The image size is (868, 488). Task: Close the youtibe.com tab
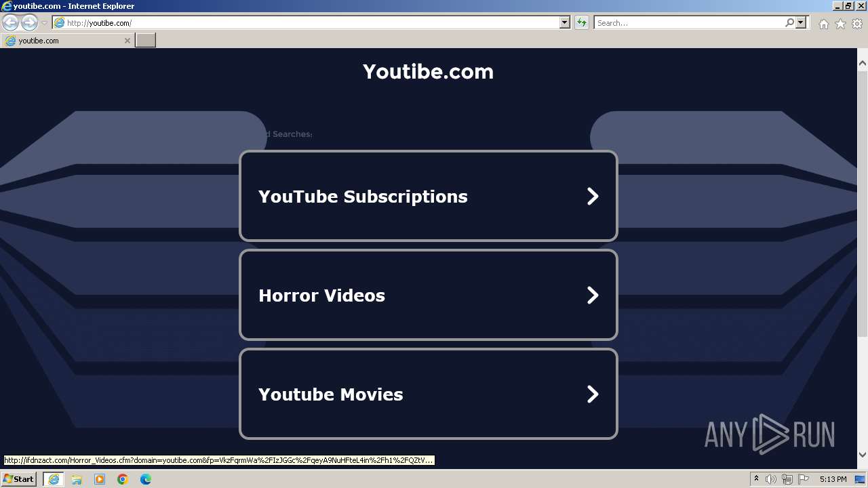pyautogui.click(x=127, y=41)
